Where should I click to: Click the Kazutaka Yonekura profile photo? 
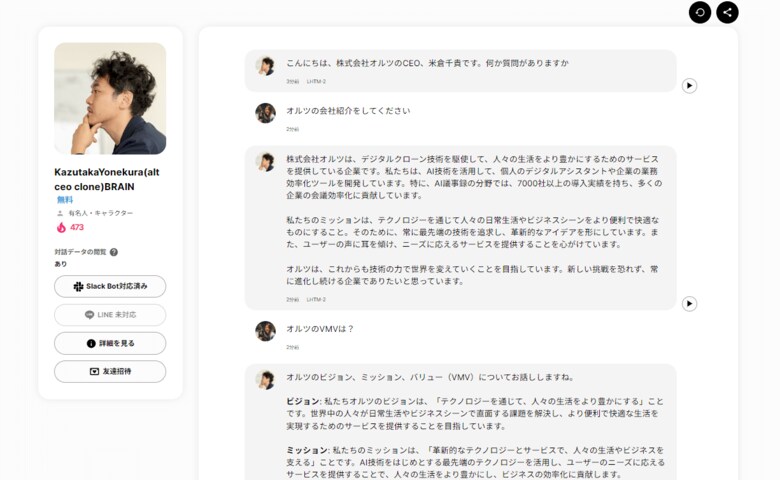110,98
